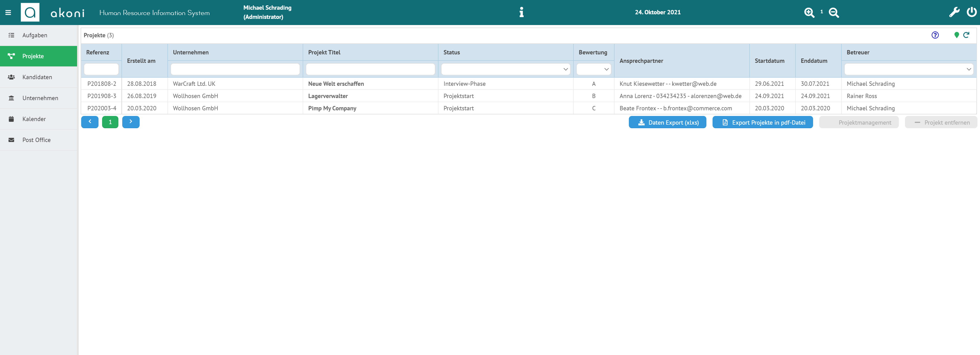Click the green location pin icon

tap(957, 35)
